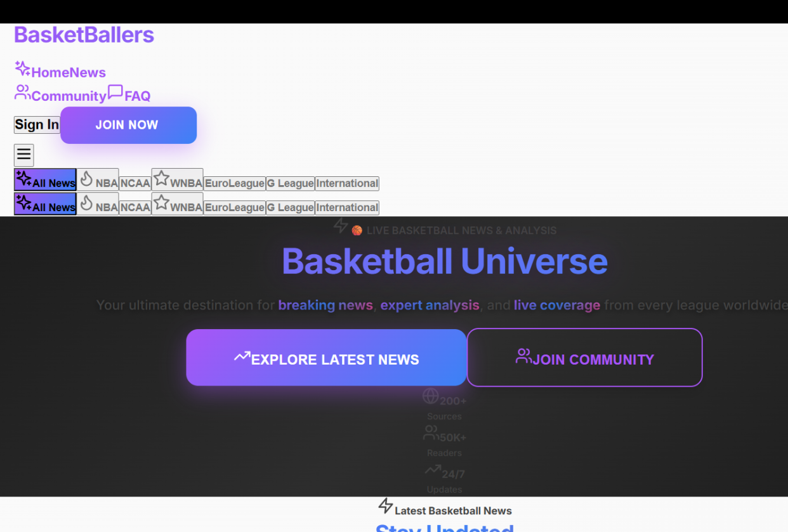Click flame icon on second-row NBA filter

pos(87,202)
